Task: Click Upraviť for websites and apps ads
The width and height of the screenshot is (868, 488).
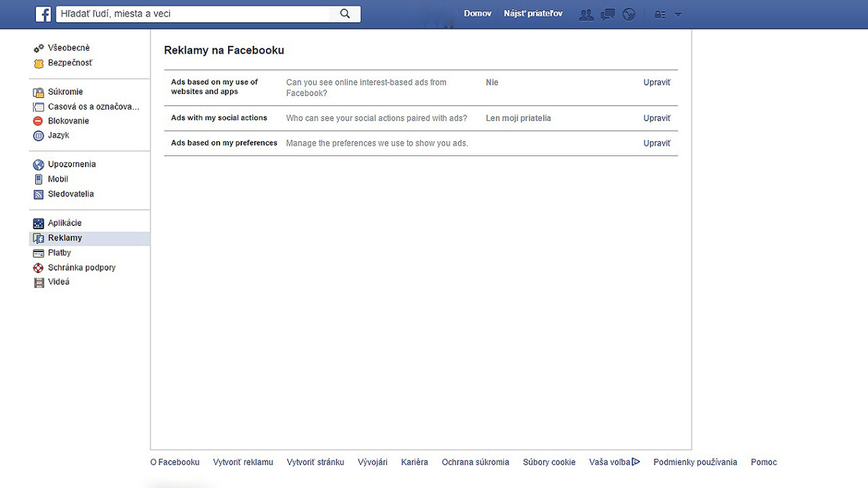Action: [x=657, y=82]
